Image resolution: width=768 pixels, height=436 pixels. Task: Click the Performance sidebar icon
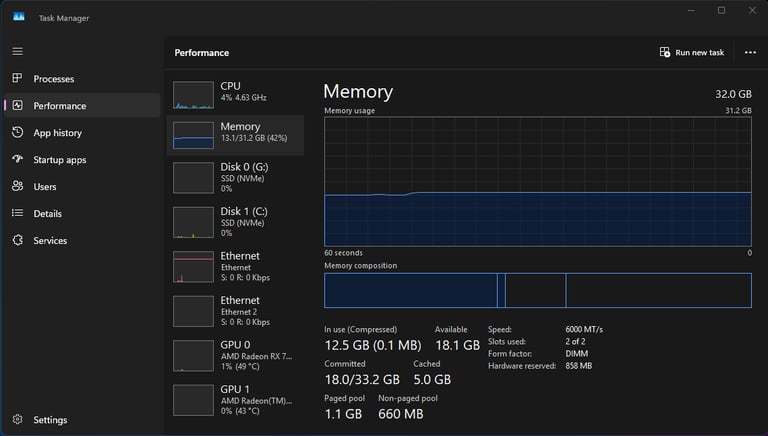(18, 105)
